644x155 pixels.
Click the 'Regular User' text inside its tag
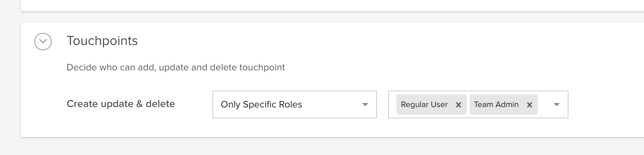424,104
